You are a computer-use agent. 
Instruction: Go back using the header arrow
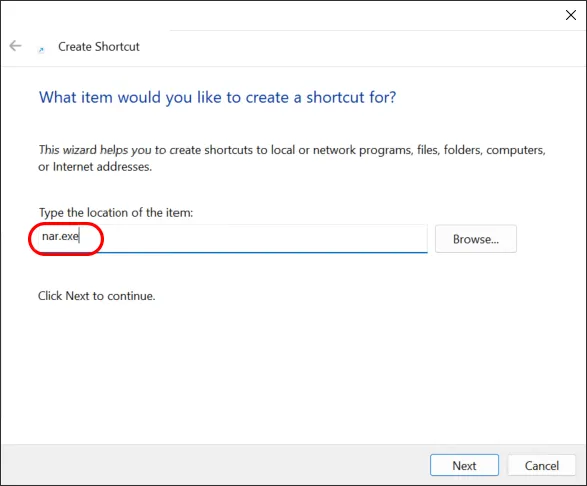click(15, 46)
